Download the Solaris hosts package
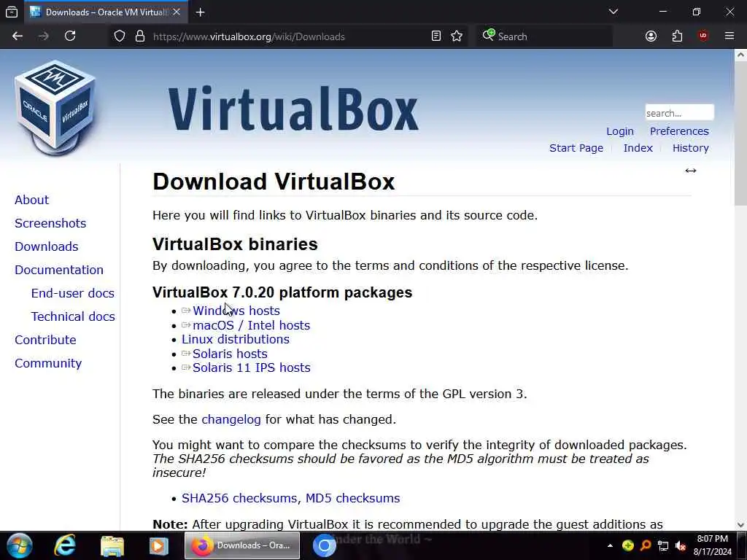The image size is (747, 560). 230,354
